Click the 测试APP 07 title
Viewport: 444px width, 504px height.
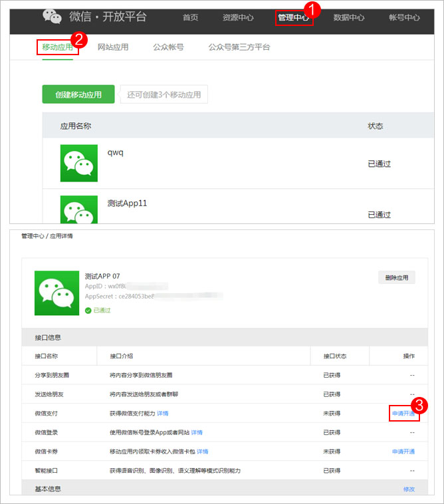tap(102, 276)
